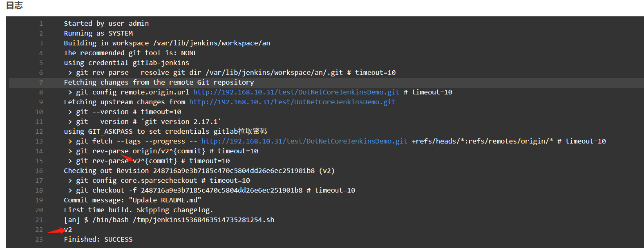Click the Commit message "Update README.md" line
This screenshot has height=249, width=644.
[132, 200]
